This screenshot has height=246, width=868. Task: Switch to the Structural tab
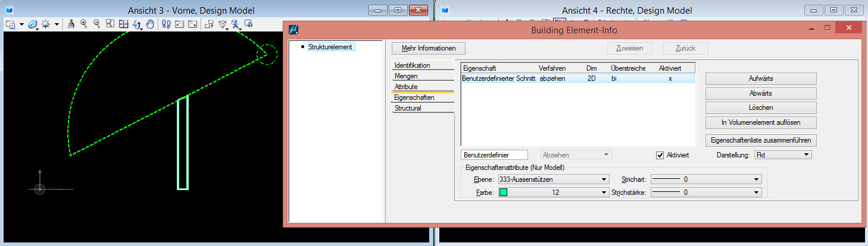tap(423, 108)
